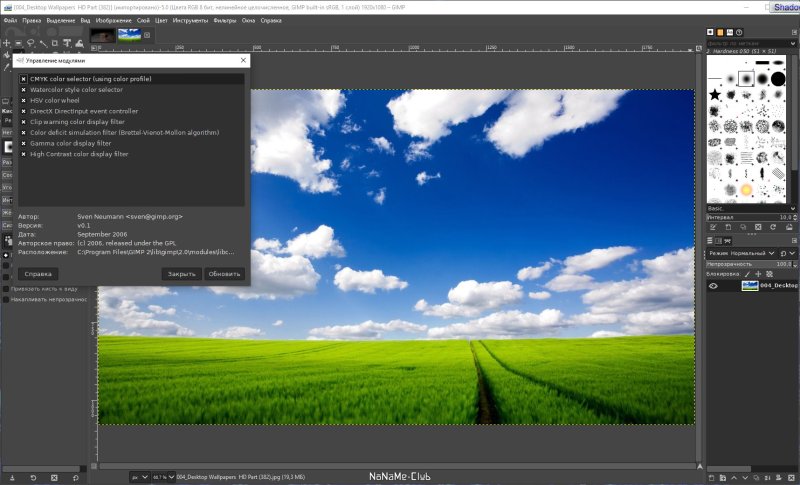Open the Fonts tab icon in right dock
This screenshot has height=485, width=800.
[x=730, y=32]
